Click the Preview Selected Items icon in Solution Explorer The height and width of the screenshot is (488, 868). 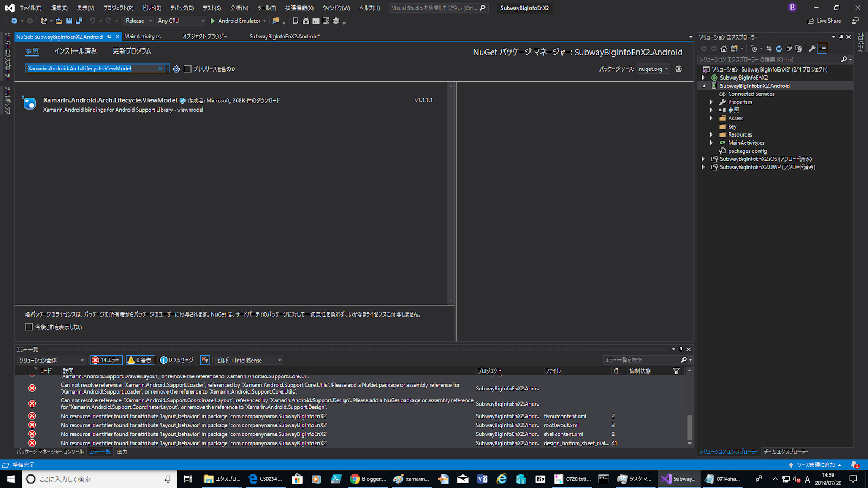point(822,48)
